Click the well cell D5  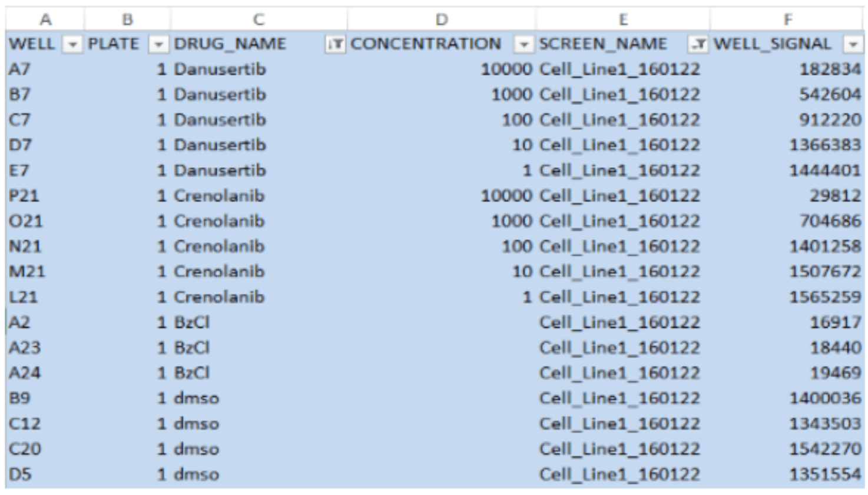[20, 474]
